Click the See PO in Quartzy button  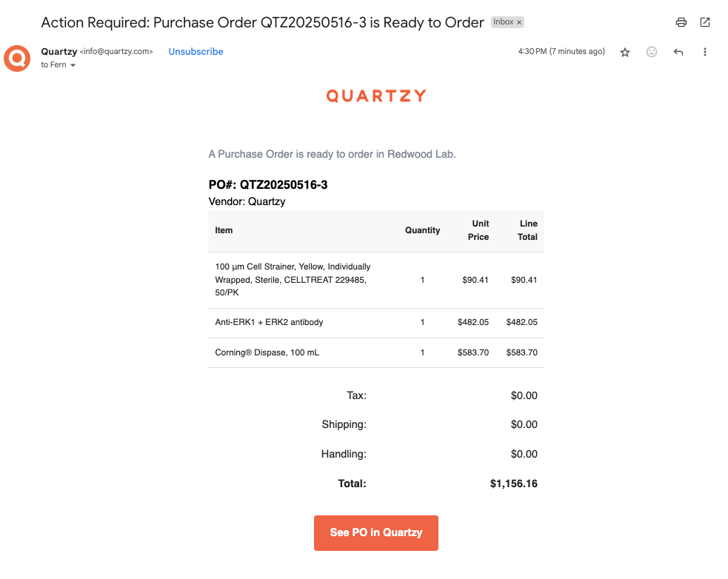(x=376, y=532)
